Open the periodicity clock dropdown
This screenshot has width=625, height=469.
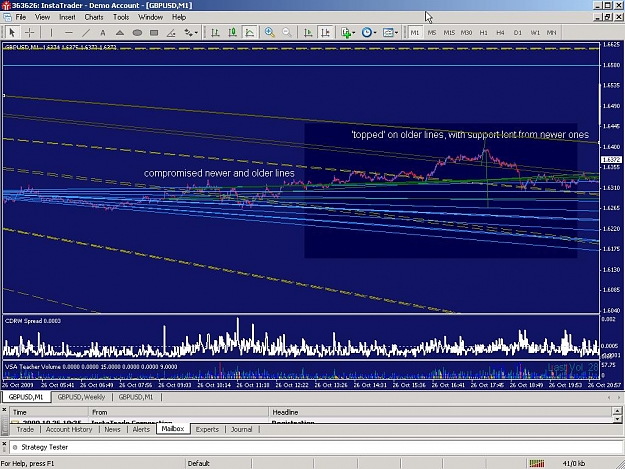point(369,33)
